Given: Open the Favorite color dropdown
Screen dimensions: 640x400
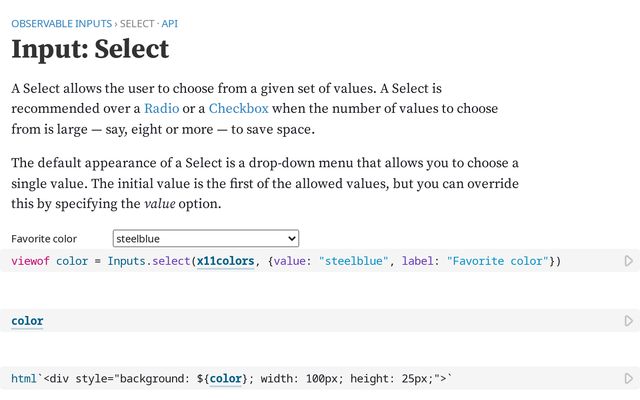Looking at the screenshot, I should (x=205, y=239).
